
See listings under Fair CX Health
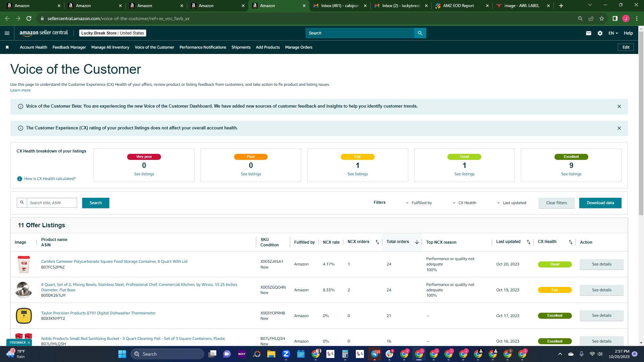point(358,174)
